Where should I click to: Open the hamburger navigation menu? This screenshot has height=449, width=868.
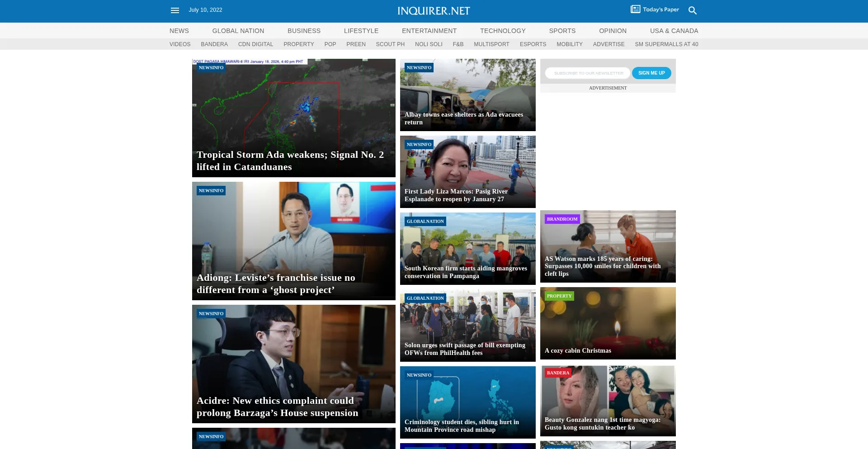click(x=175, y=10)
